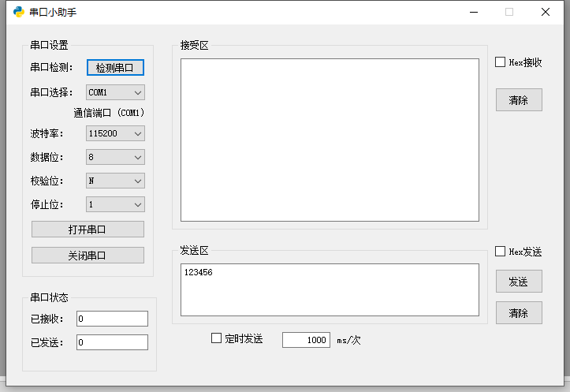Click the 已接收 counter field
The image size is (570, 392).
pos(112,319)
